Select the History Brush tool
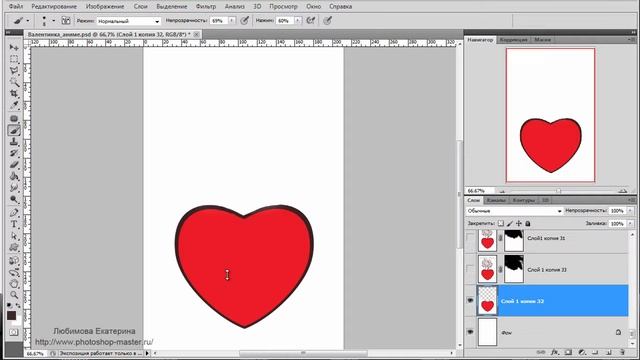The height and width of the screenshot is (360, 640). [x=14, y=153]
